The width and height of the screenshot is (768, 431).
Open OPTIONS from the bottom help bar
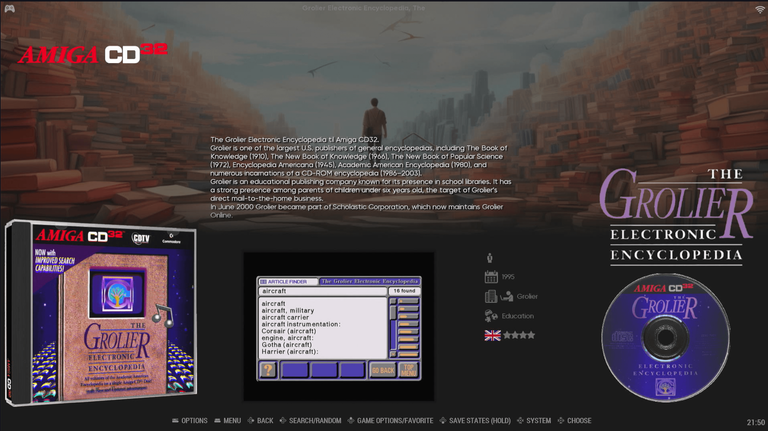pos(190,421)
